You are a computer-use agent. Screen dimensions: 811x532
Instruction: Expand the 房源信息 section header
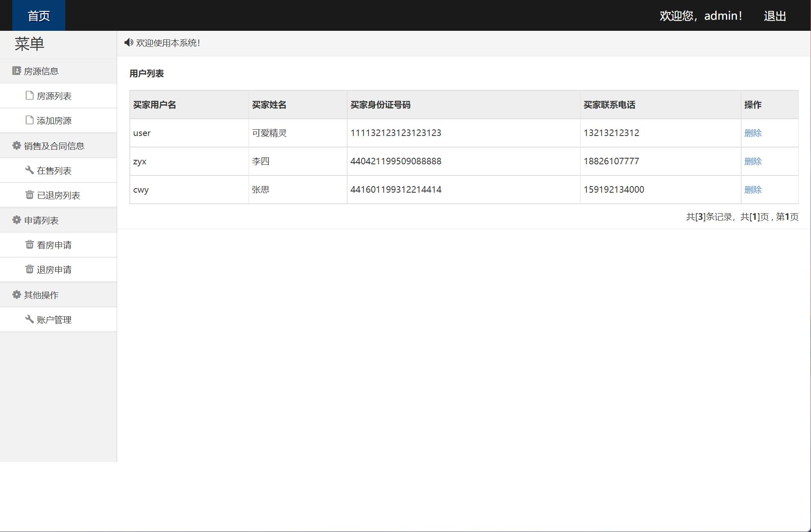[41, 71]
